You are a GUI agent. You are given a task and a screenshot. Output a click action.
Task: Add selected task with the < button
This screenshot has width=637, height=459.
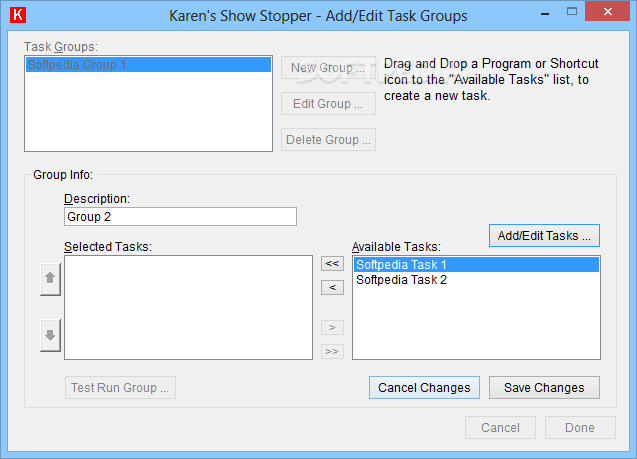click(332, 287)
